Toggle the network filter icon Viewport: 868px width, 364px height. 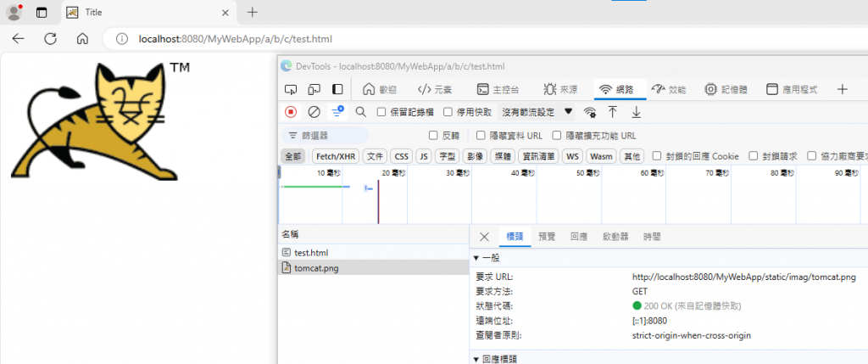pyautogui.click(x=337, y=112)
